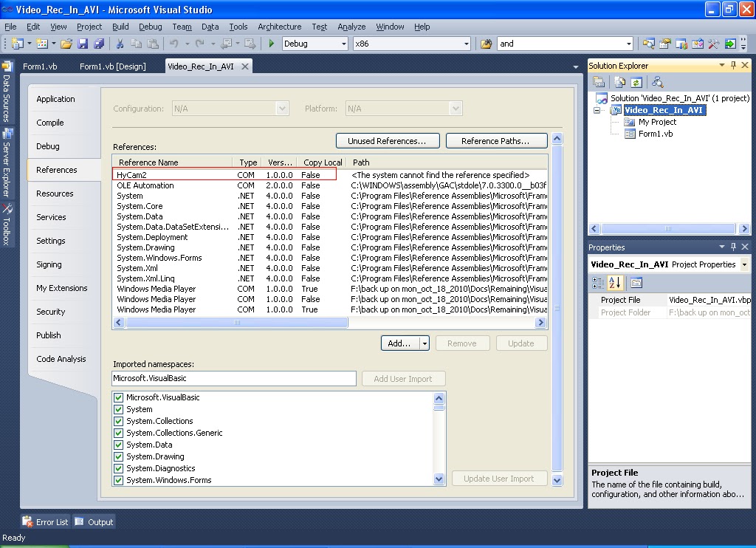This screenshot has height=548, width=756.
Task: Open the find combo box containing 'and'
Action: [628, 44]
